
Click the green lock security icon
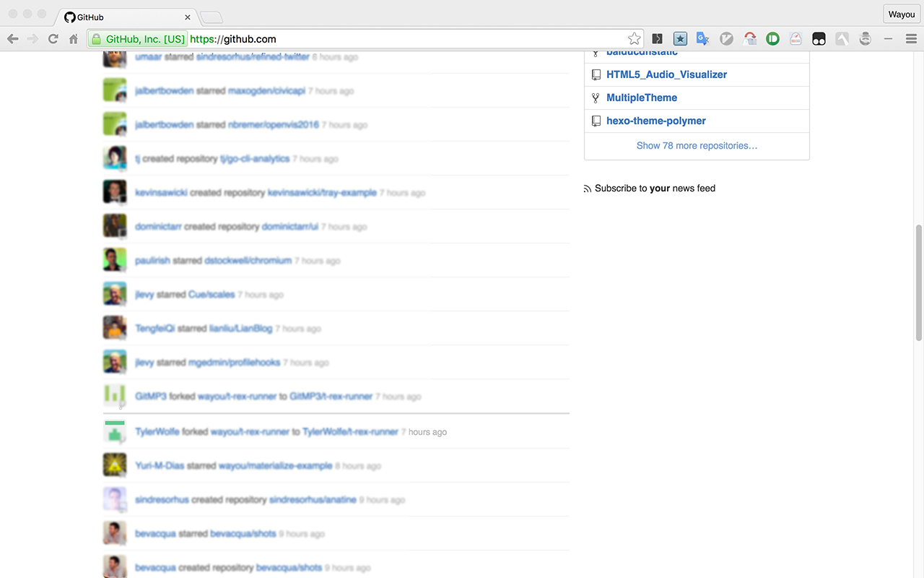(95, 39)
